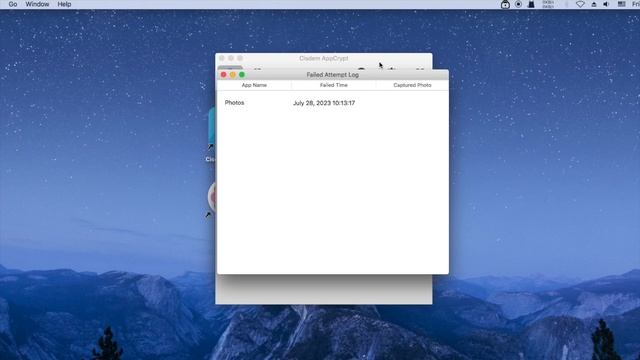Minimize the Failed Attempt Log window
The width and height of the screenshot is (640, 360).
[233, 75]
